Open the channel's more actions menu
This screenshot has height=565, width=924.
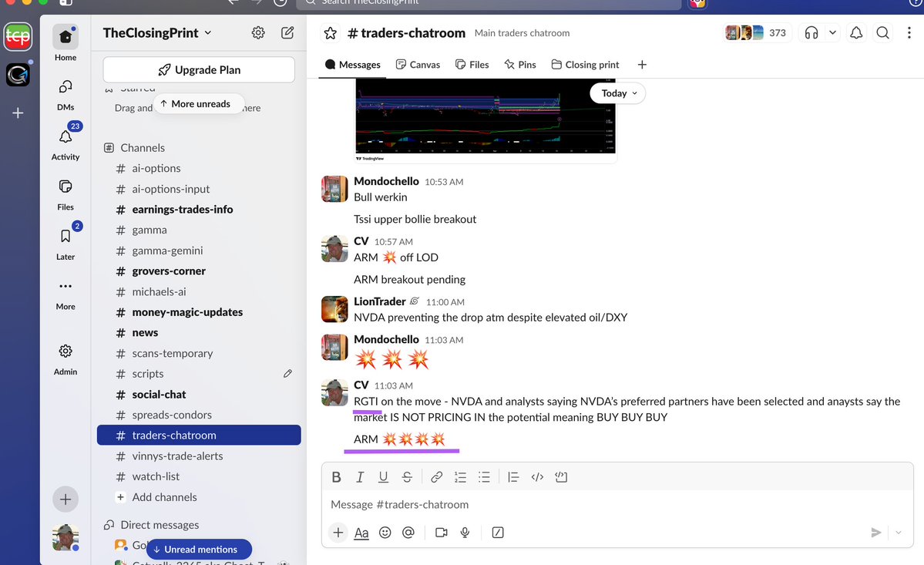click(909, 33)
